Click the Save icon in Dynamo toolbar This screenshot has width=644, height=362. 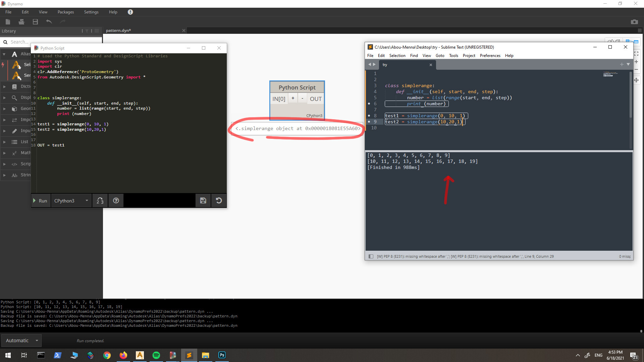pyautogui.click(x=35, y=22)
